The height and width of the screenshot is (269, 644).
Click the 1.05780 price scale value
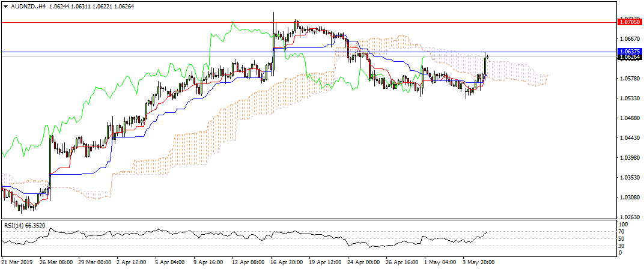click(629, 79)
